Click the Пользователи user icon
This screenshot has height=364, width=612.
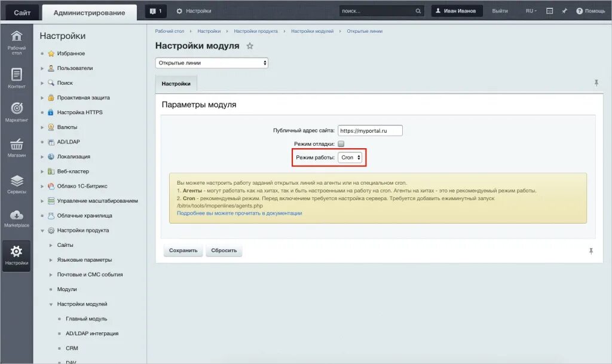pyautogui.click(x=51, y=68)
